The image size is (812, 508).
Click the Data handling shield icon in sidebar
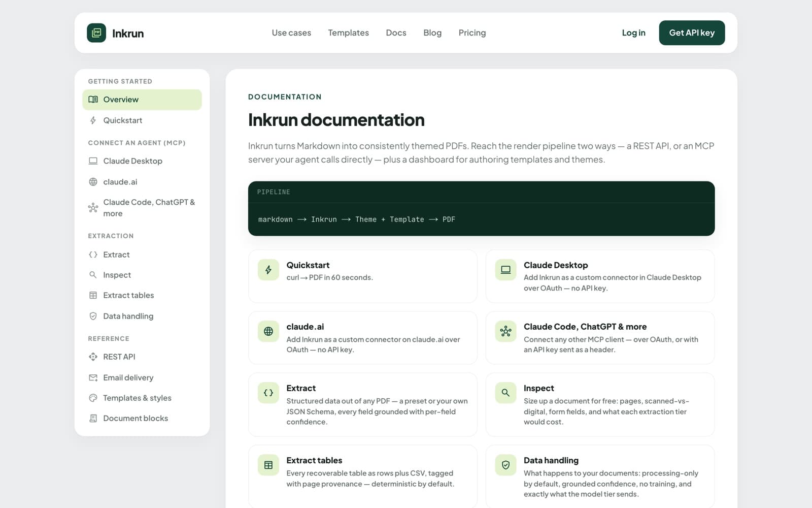click(x=93, y=316)
